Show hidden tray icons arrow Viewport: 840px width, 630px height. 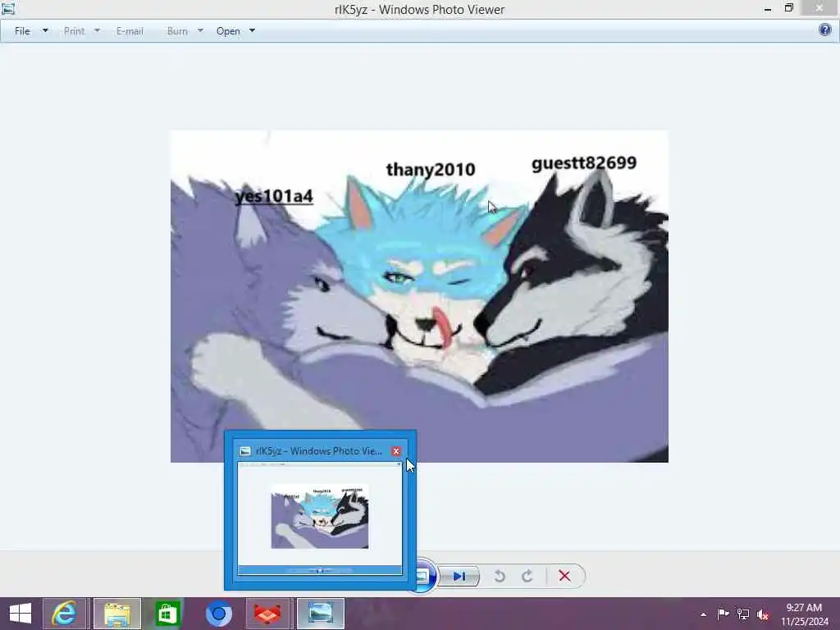pyautogui.click(x=703, y=614)
